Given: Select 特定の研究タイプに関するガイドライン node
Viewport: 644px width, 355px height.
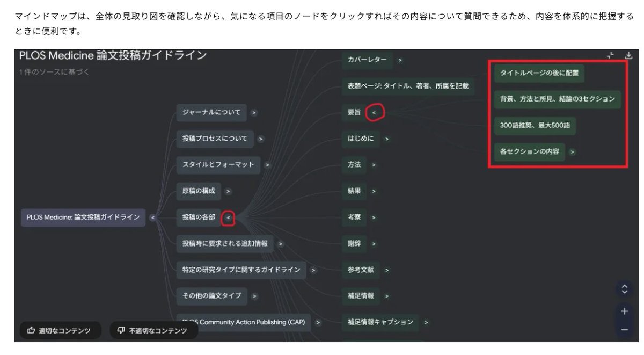Looking at the screenshot, I should point(241,270).
